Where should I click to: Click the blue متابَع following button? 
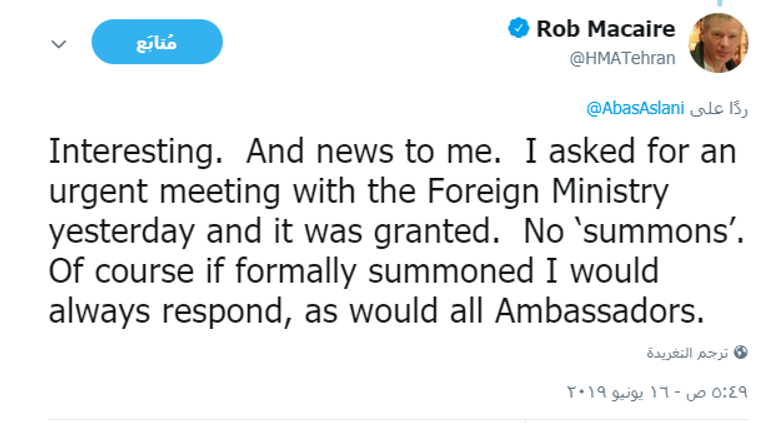tap(157, 41)
